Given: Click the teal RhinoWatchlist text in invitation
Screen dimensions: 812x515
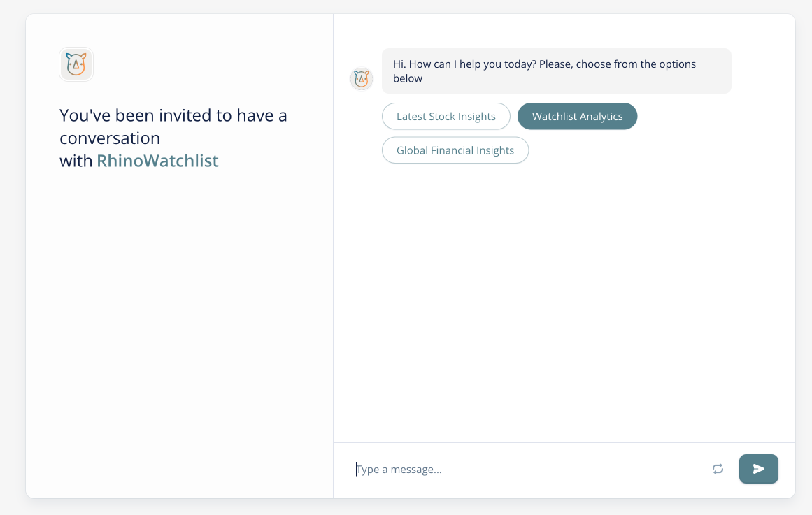Looking at the screenshot, I should [x=157, y=161].
